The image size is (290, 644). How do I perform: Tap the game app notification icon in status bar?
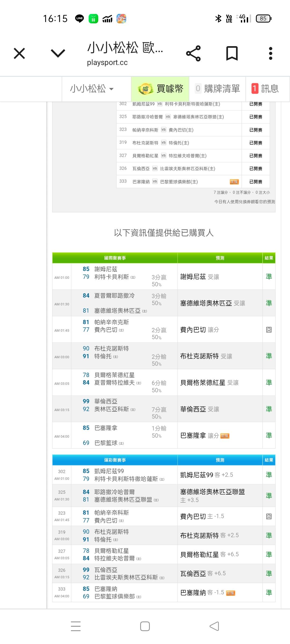pyautogui.click(x=121, y=19)
